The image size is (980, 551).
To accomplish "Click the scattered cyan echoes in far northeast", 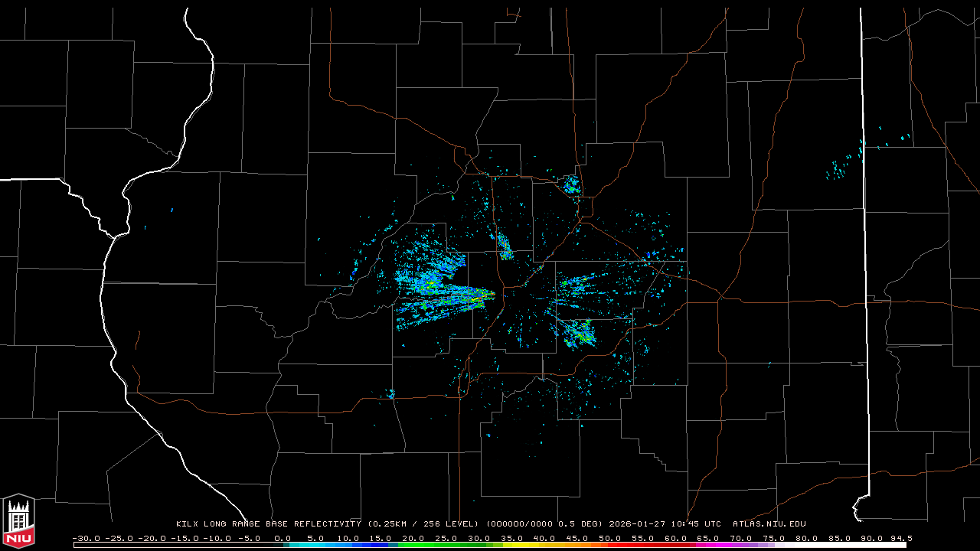I will [x=842, y=166].
